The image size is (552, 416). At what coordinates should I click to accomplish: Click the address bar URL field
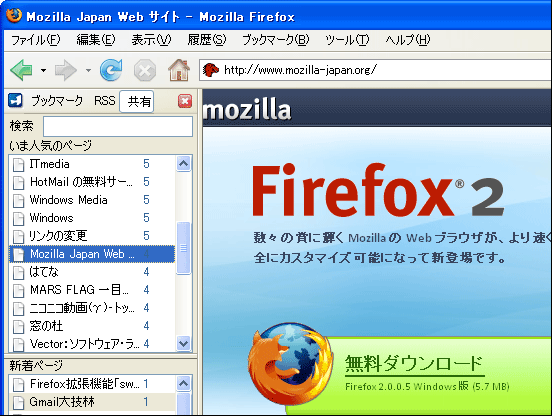[375, 70]
